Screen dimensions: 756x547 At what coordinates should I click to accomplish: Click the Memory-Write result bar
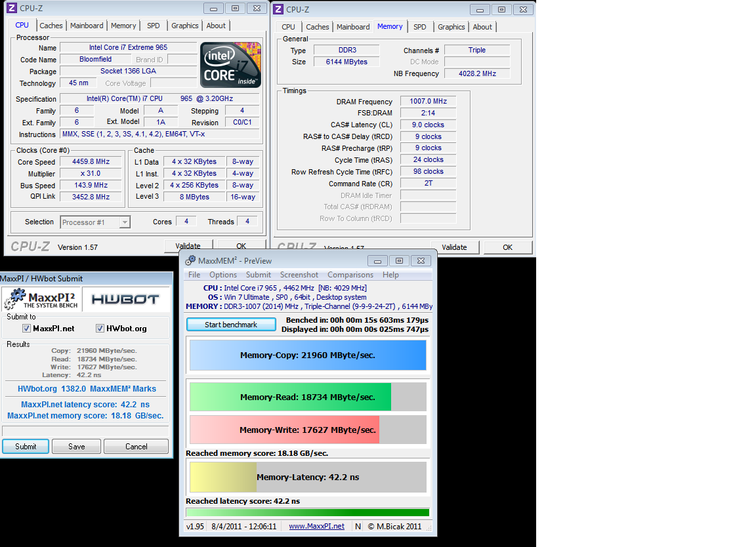(x=308, y=430)
